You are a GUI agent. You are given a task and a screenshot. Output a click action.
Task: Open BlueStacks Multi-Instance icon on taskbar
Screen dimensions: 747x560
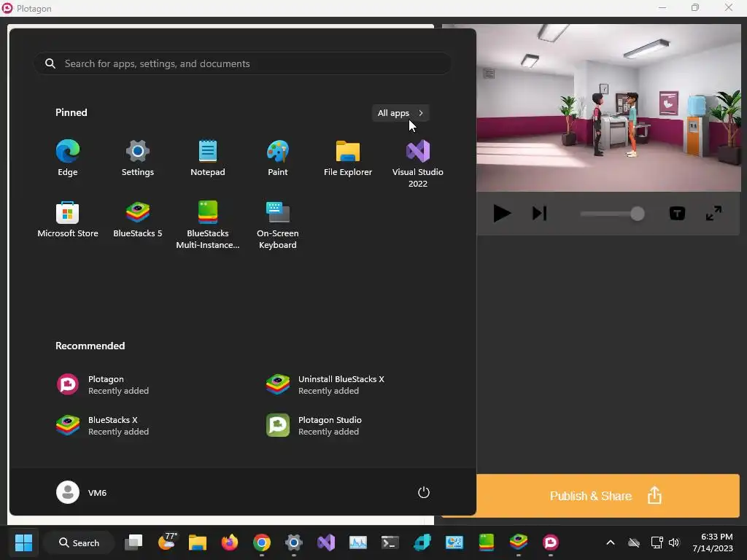(487, 542)
